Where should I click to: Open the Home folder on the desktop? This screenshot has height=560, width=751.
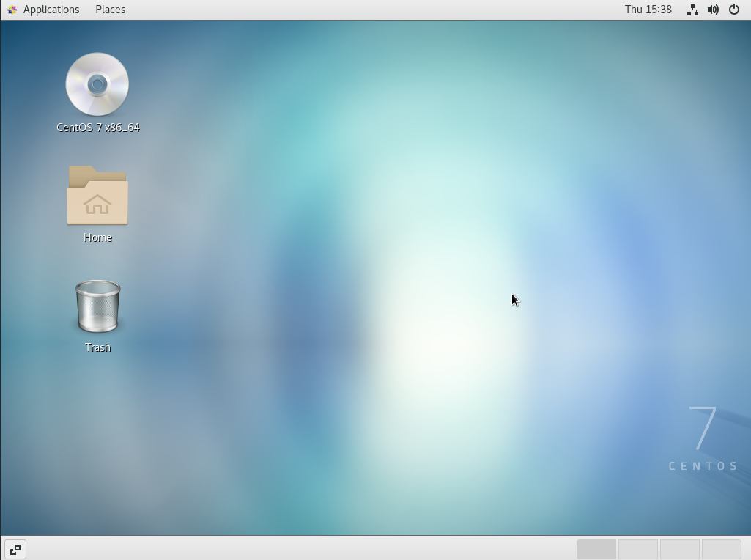pos(97,196)
